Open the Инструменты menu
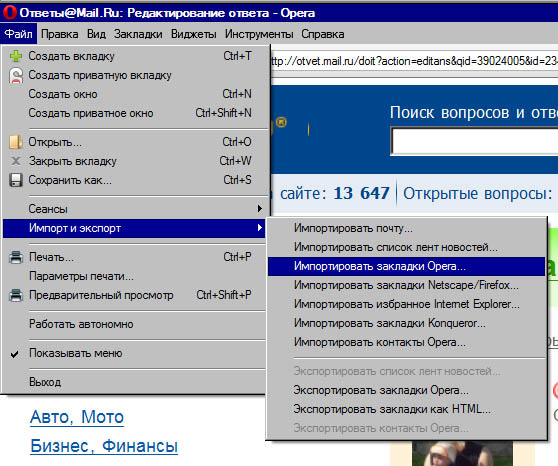 259,34
